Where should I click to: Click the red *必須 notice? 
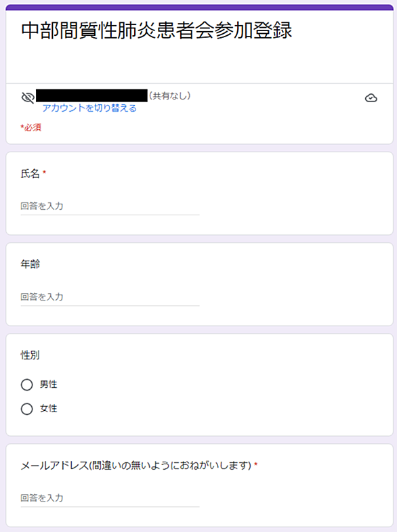pos(31,127)
